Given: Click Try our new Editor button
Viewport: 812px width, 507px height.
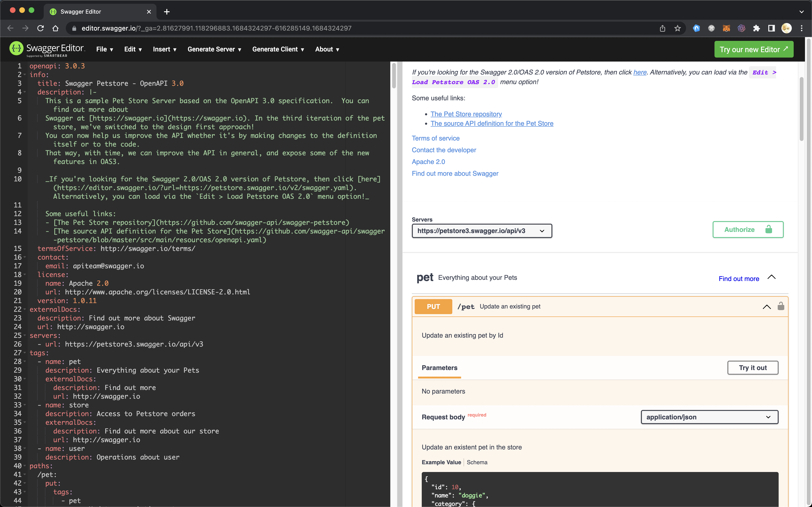Looking at the screenshot, I should pyautogui.click(x=754, y=49).
